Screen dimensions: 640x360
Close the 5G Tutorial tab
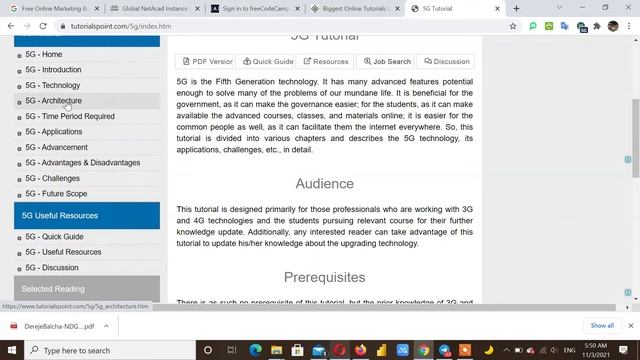497,9
